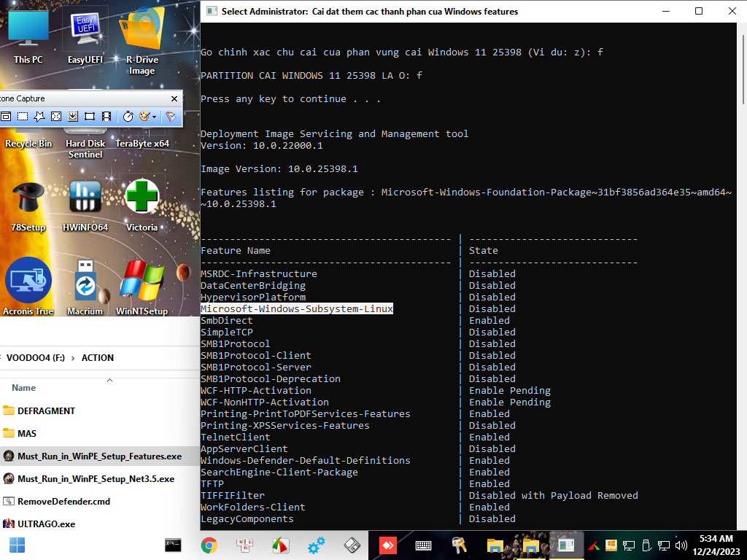Open the Windows Start button

pos(18,545)
